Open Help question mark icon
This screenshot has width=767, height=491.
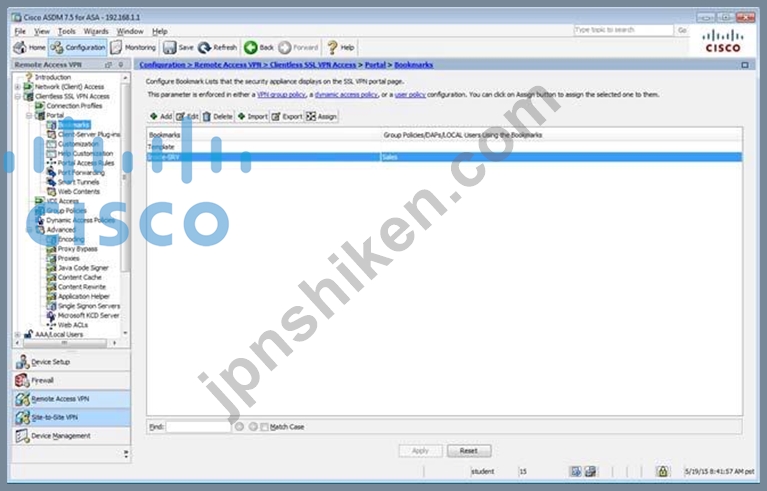340,47
